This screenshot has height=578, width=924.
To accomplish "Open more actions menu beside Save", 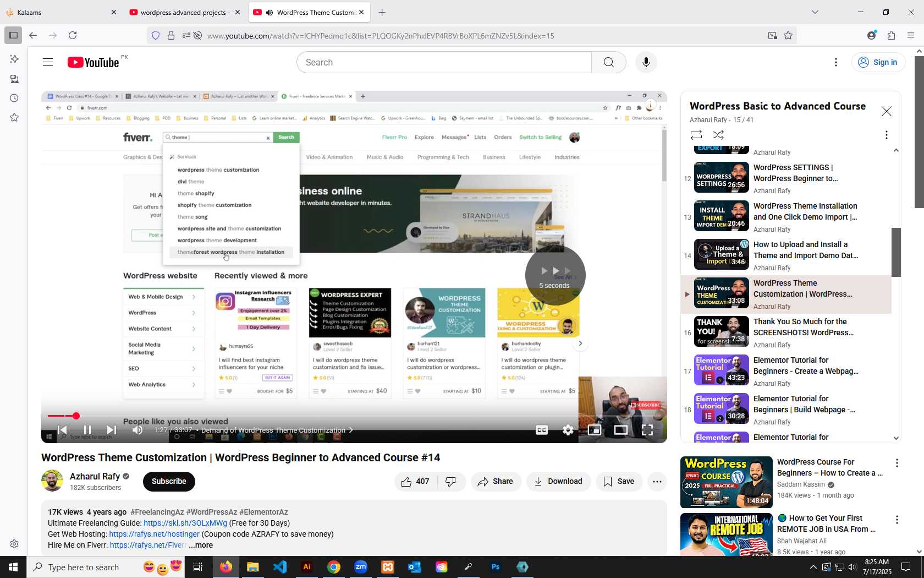I will [657, 481].
